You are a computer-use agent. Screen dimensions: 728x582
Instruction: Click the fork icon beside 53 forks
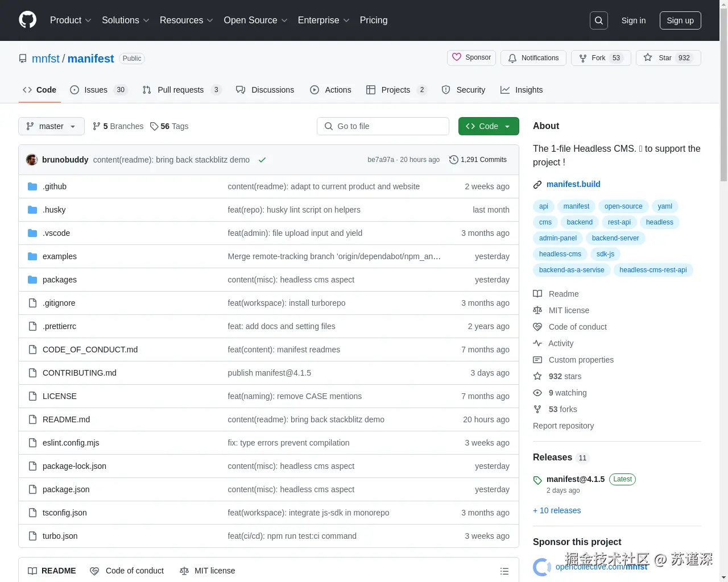pyautogui.click(x=537, y=409)
